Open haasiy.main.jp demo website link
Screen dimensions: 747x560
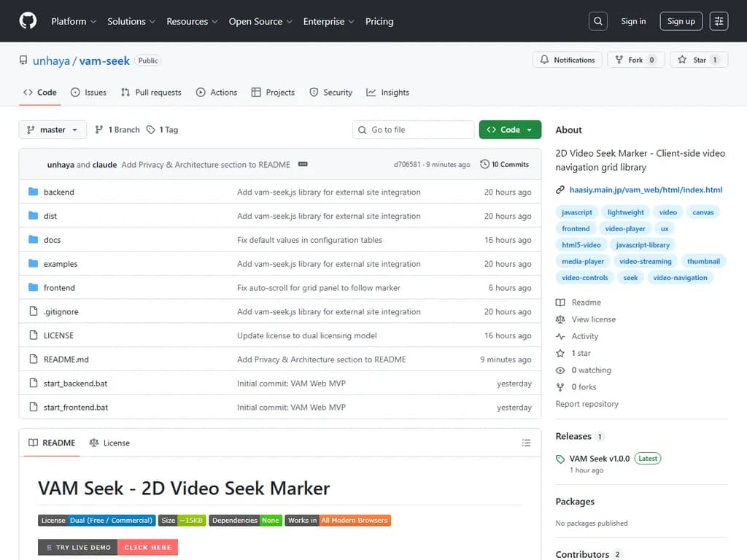pyautogui.click(x=646, y=190)
